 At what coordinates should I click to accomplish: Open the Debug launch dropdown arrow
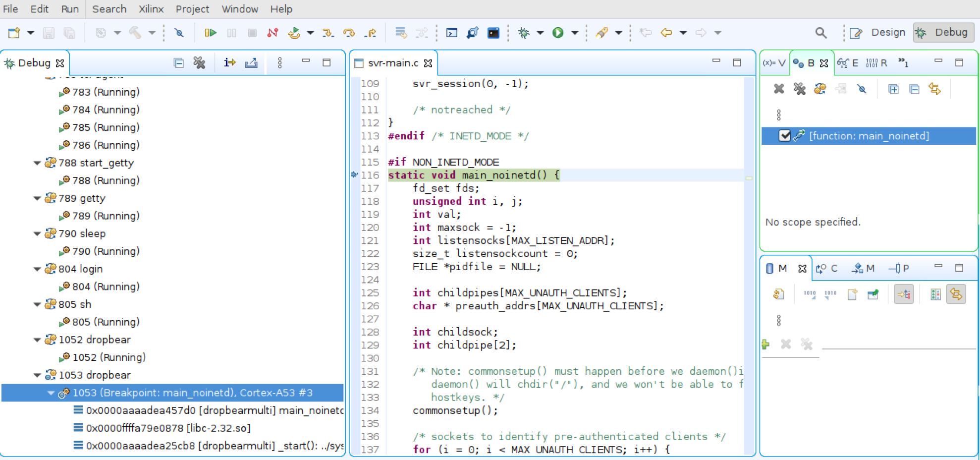click(x=540, y=33)
